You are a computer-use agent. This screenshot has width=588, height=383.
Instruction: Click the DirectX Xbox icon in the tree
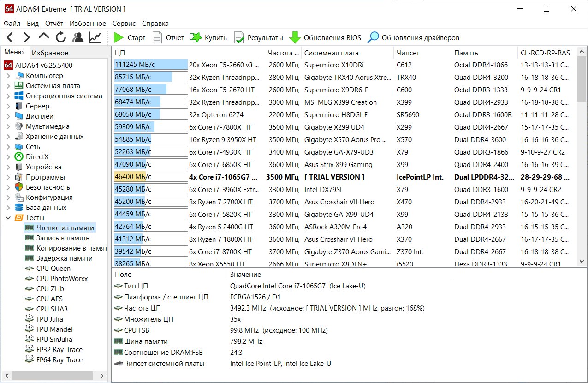(19, 157)
